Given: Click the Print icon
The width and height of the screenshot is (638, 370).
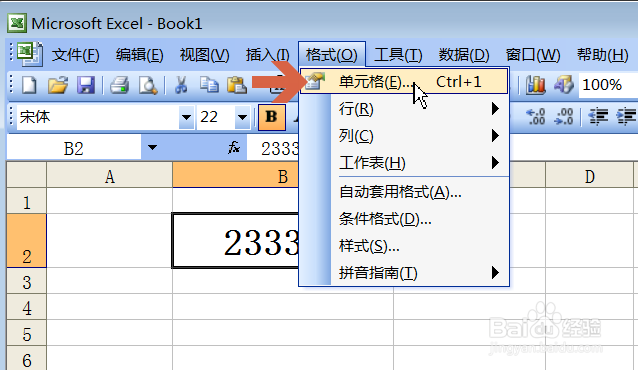Looking at the screenshot, I should pos(119,85).
